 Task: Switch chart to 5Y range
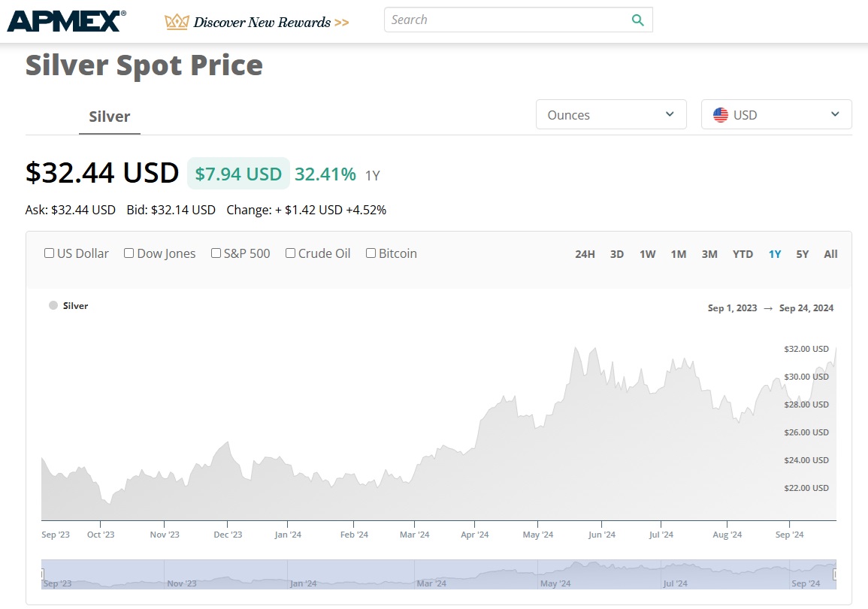click(x=803, y=254)
